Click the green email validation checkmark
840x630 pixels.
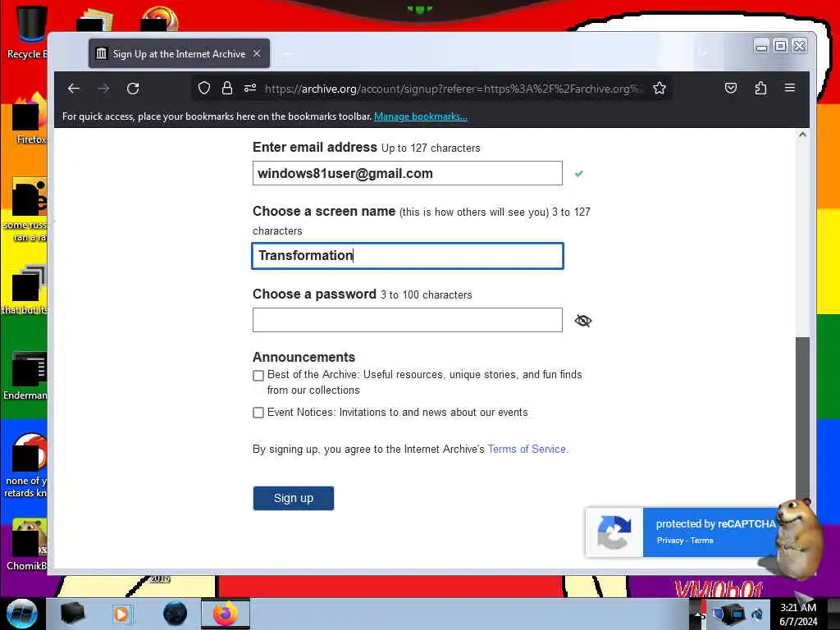pyautogui.click(x=578, y=174)
